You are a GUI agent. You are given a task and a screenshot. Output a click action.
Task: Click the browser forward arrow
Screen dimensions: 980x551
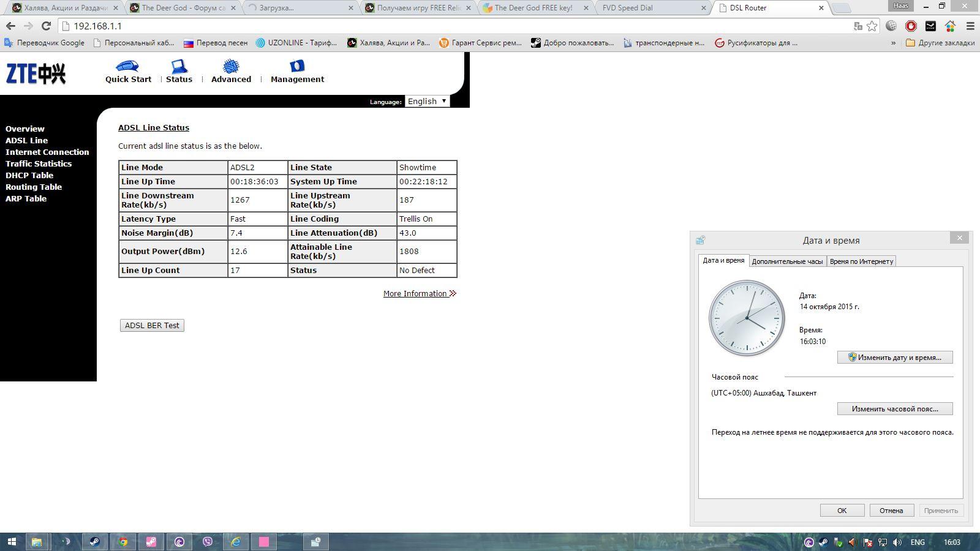(28, 26)
